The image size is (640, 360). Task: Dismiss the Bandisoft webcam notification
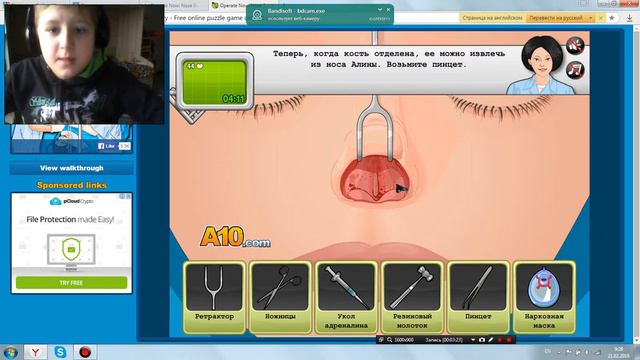pos(388,9)
